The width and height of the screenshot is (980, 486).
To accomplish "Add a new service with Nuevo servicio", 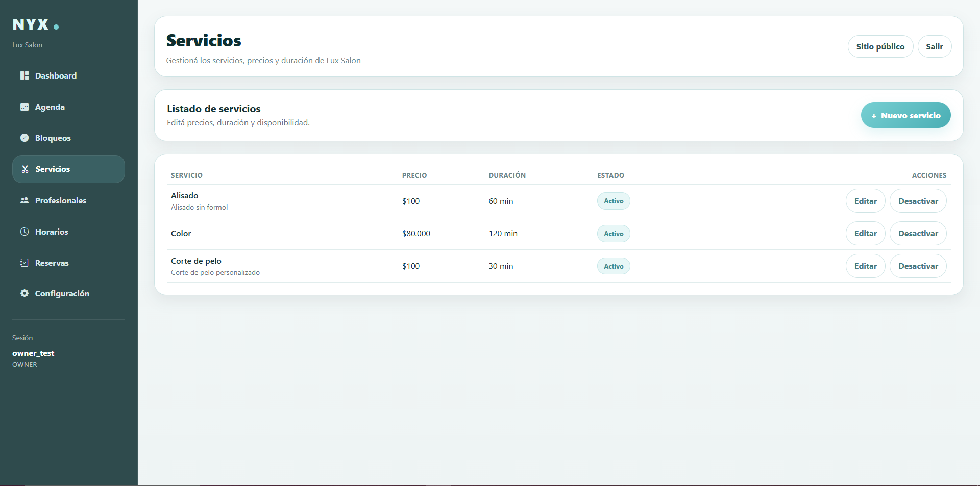I will [x=905, y=115].
